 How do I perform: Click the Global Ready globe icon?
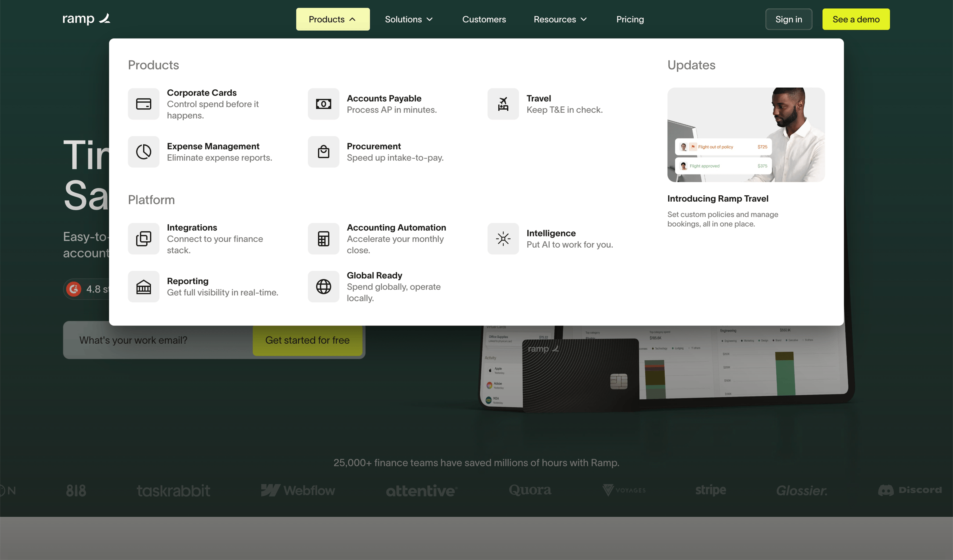pos(323,287)
